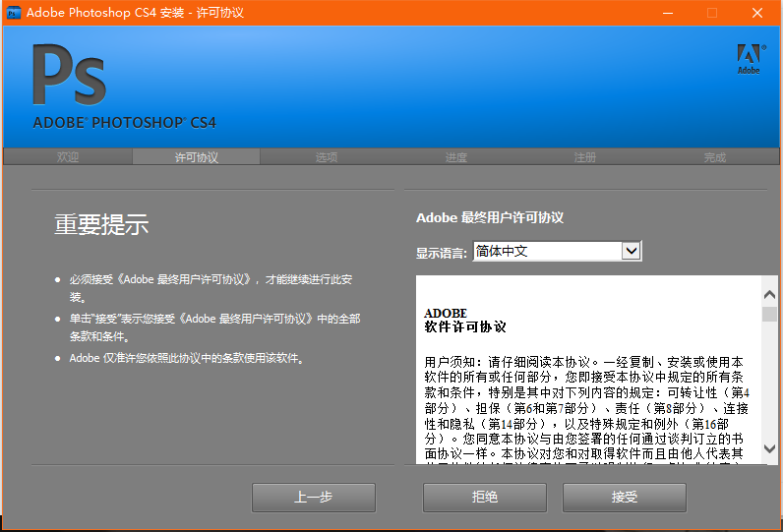Open the 注册 step tab
Viewport: 783px width, 532px height.
585,157
